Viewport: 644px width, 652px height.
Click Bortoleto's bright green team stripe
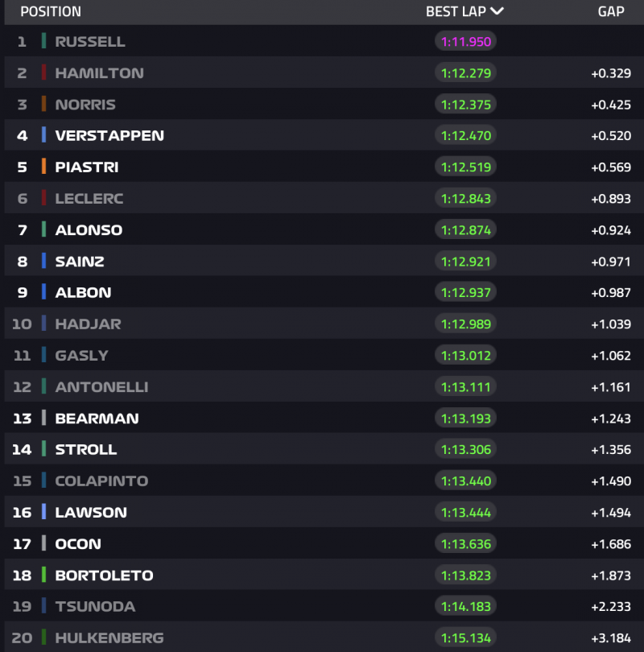click(43, 575)
